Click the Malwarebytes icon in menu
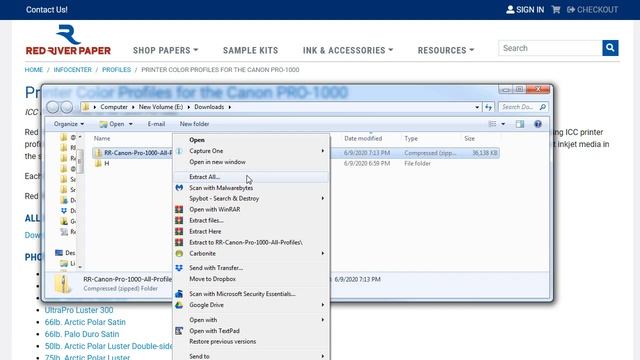Screen dimensions: 640x360 (179, 188)
